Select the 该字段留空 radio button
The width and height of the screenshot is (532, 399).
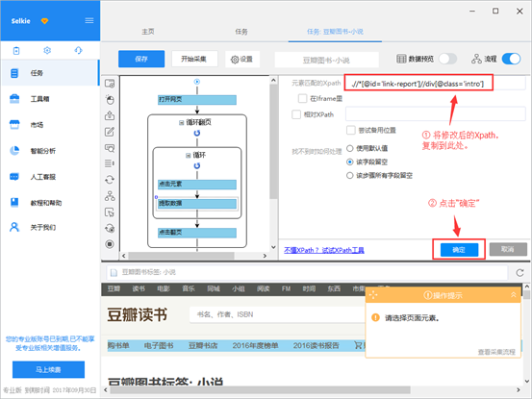click(x=350, y=162)
